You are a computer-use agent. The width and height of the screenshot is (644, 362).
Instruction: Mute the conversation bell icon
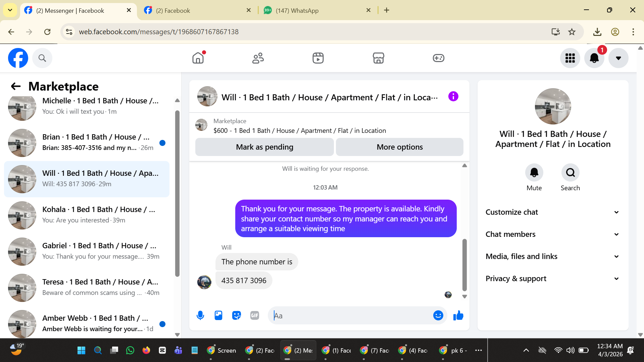click(534, 172)
